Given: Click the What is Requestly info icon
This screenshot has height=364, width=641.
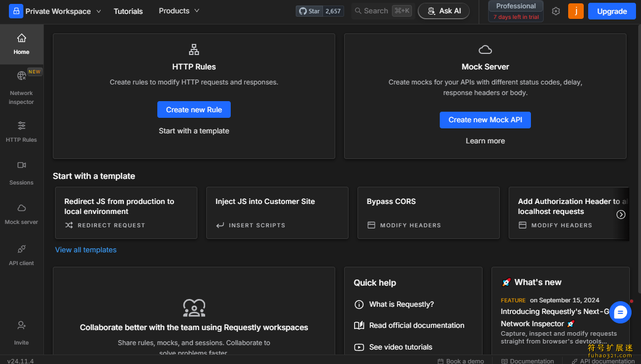Looking at the screenshot, I should [359, 305].
